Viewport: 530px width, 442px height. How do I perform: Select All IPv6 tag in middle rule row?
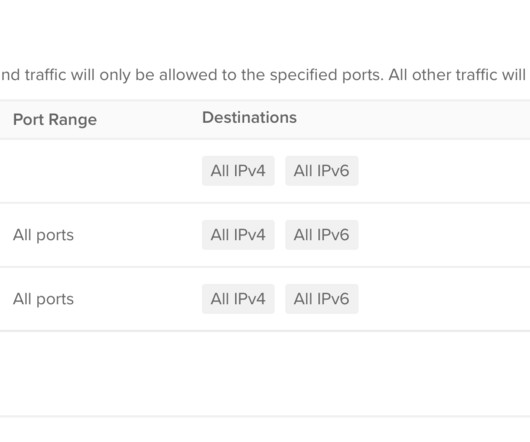point(321,235)
